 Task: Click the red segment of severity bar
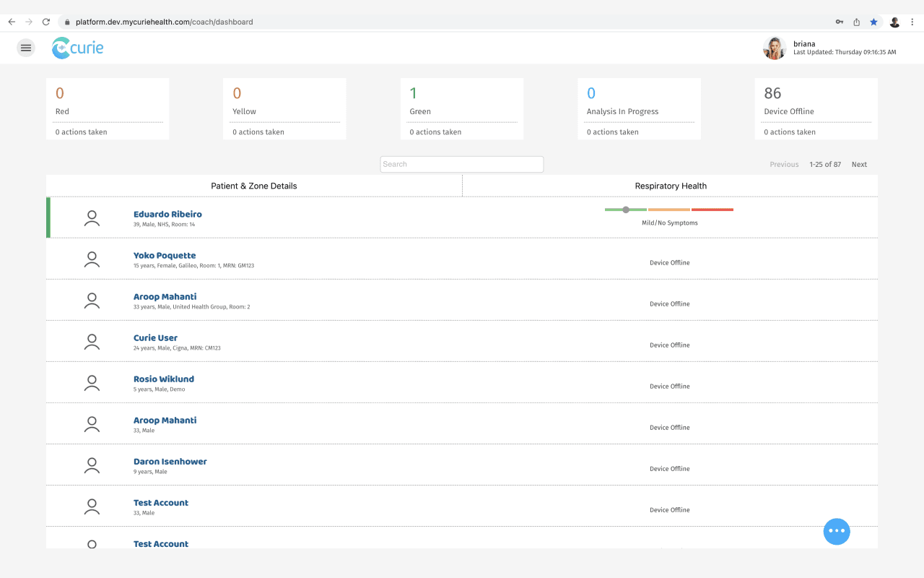pyautogui.click(x=712, y=210)
